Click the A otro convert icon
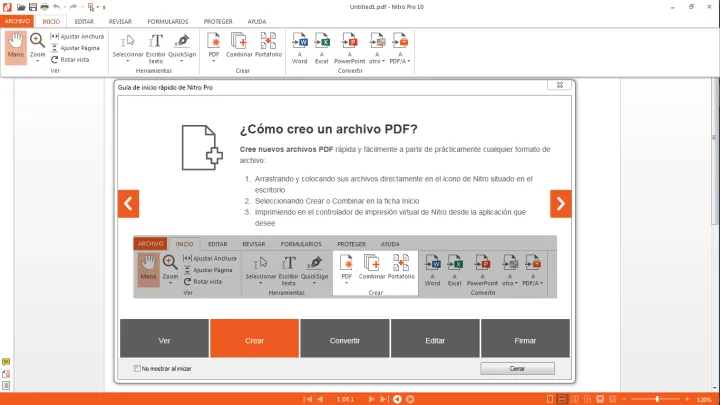 coord(377,48)
